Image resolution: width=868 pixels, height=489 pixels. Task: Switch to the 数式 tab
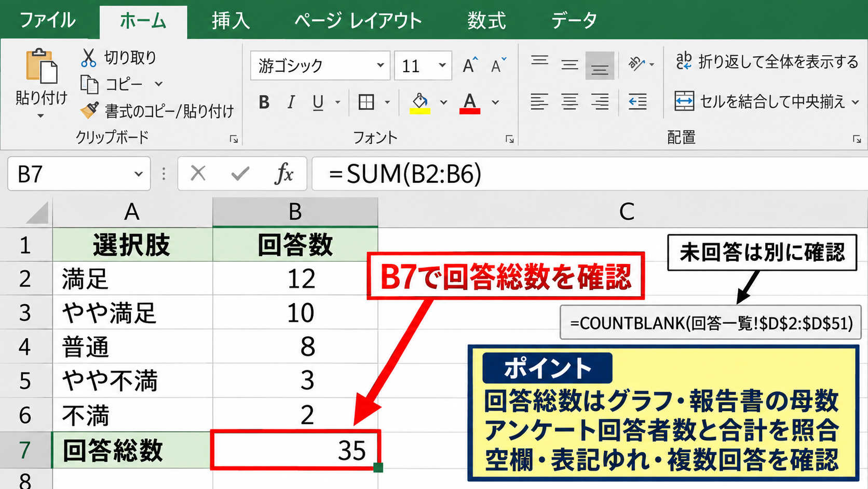(486, 21)
